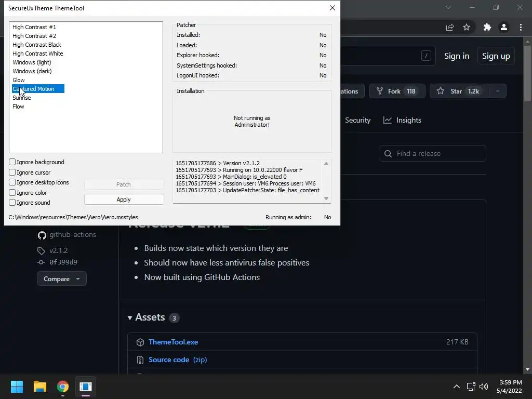Image resolution: width=532 pixels, height=399 pixels.
Task: Open Chrome profile icon
Action: (504, 27)
